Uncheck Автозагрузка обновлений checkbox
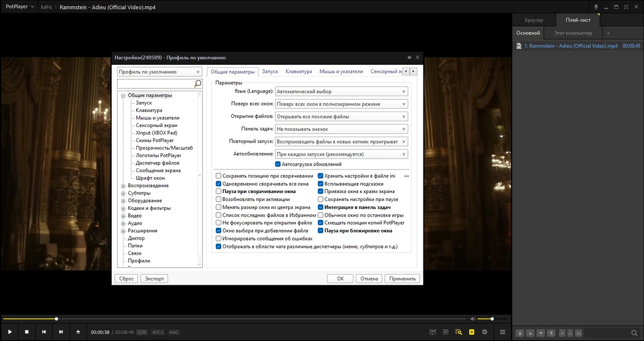Viewport: 644px width, 341px height. pyautogui.click(x=277, y=164)
